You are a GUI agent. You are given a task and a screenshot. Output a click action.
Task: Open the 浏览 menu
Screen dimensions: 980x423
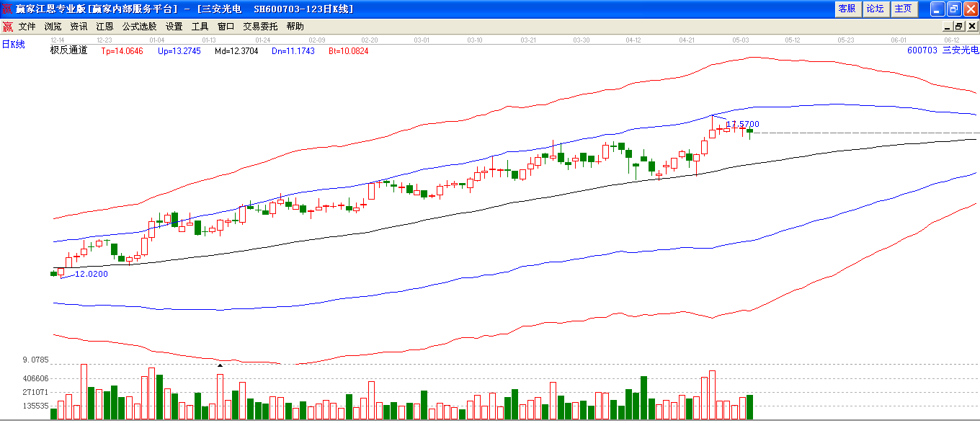coord(53,27)
